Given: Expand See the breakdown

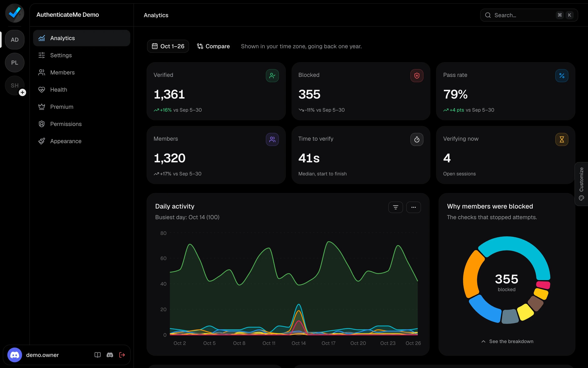Looking at the screenshot, I should (507, 341).
